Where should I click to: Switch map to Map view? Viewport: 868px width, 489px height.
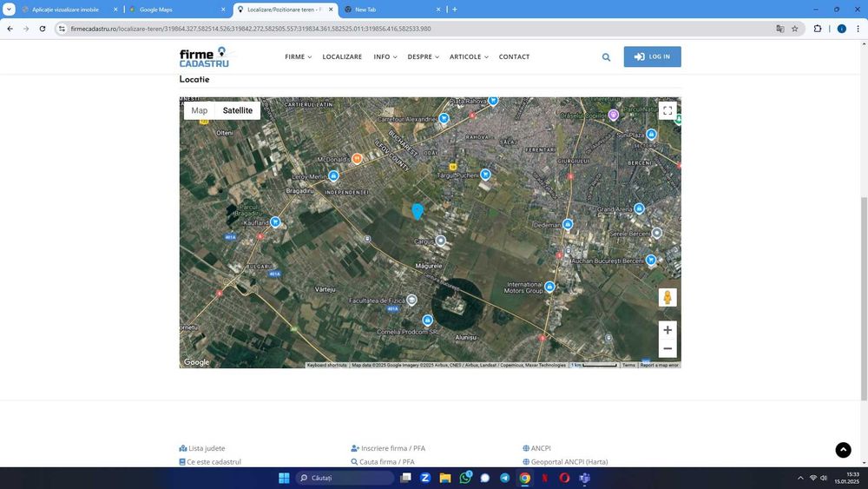coord(200,111)
